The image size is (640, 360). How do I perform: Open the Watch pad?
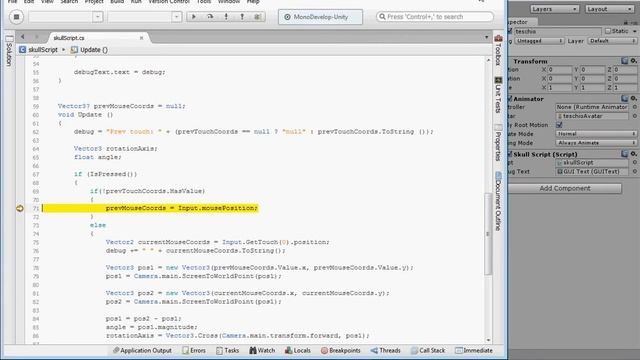tap(262, 350)
